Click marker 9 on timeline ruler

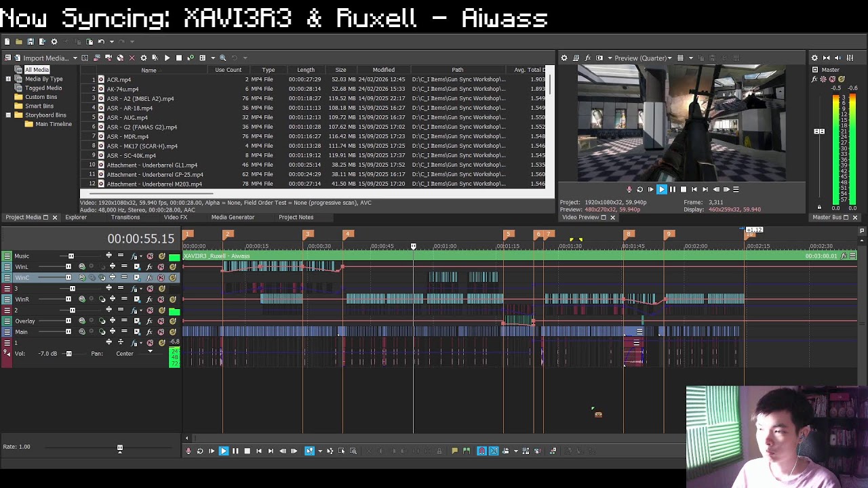pyautogui.click(x=669, y=234)
